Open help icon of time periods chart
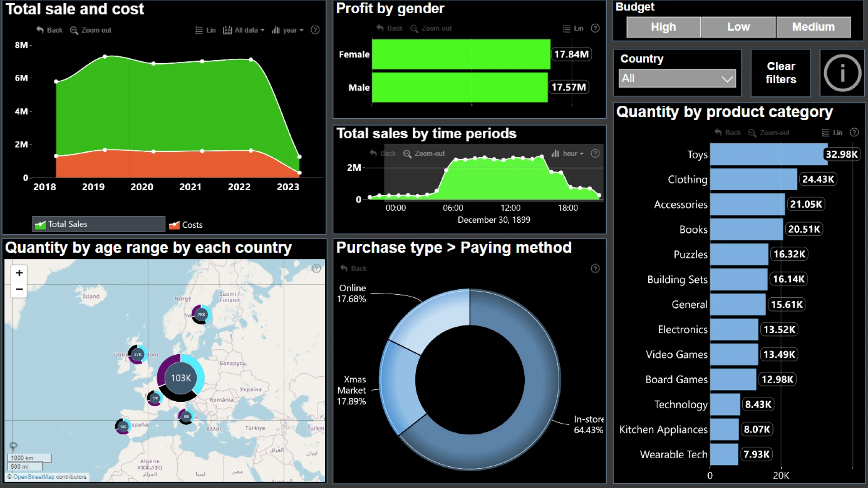This screenshot has height=488, width=868. click(595, 154)
